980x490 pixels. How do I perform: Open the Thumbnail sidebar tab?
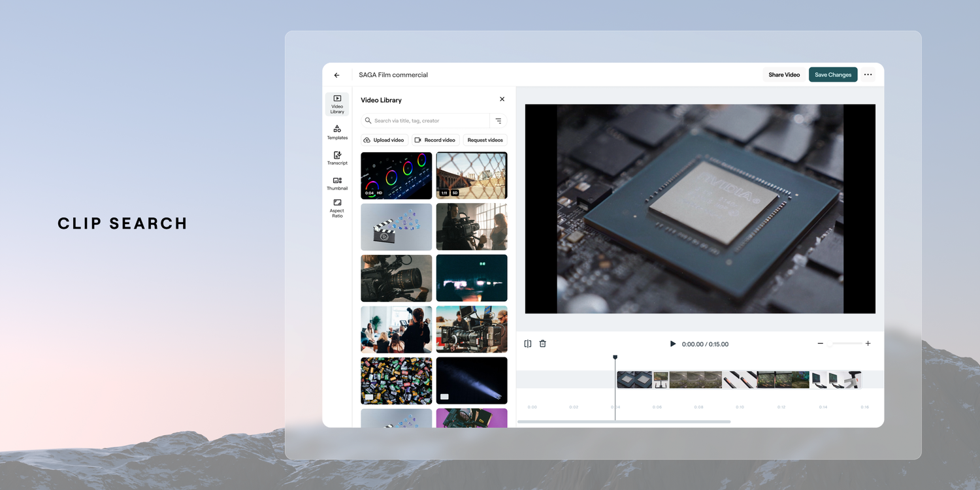[x=337, y=184]
